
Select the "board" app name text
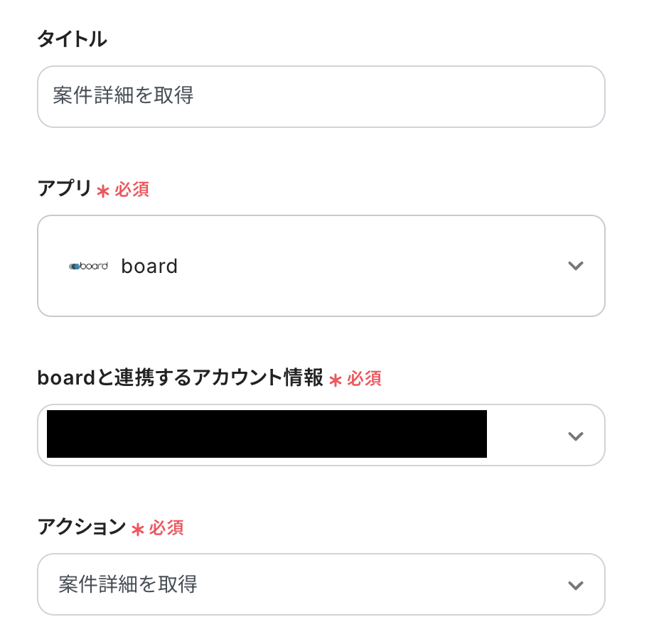point(149,266)
